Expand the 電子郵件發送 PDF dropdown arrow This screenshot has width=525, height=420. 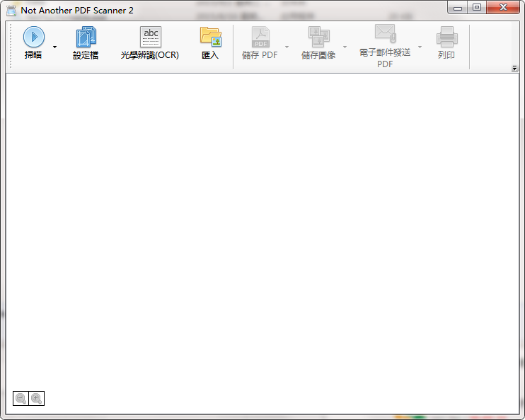(420, 47)
